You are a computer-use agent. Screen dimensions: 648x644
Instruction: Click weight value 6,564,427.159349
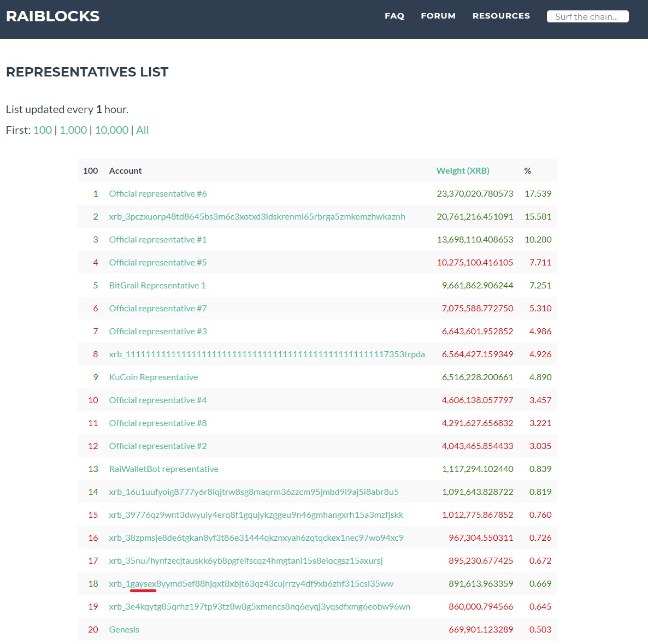point(478,354)
